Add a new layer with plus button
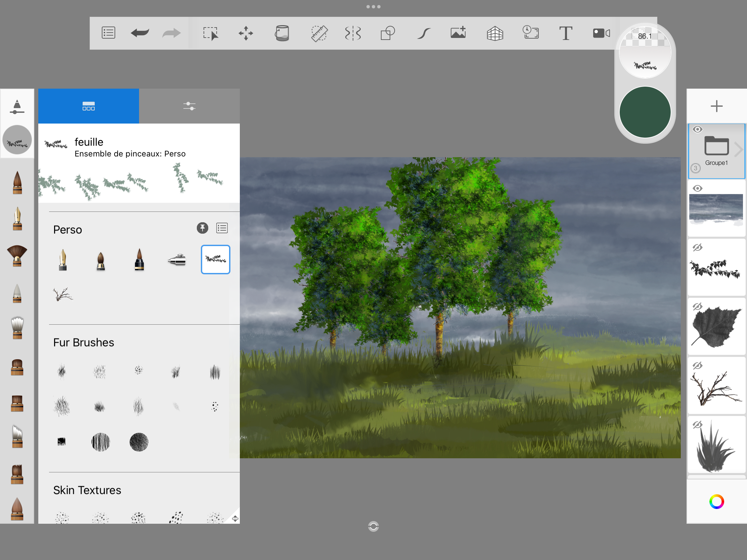The height and width of the screenshot is (560, 747). coord(716,106)
